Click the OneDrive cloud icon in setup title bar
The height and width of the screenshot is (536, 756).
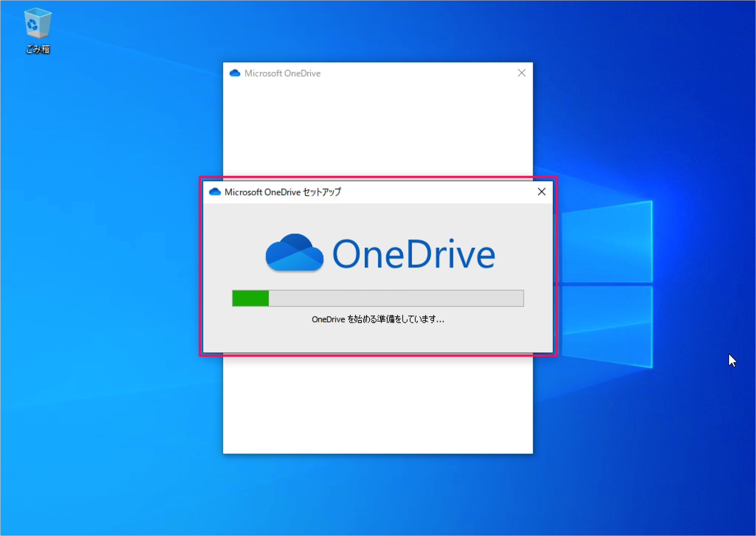pos(215,192)
